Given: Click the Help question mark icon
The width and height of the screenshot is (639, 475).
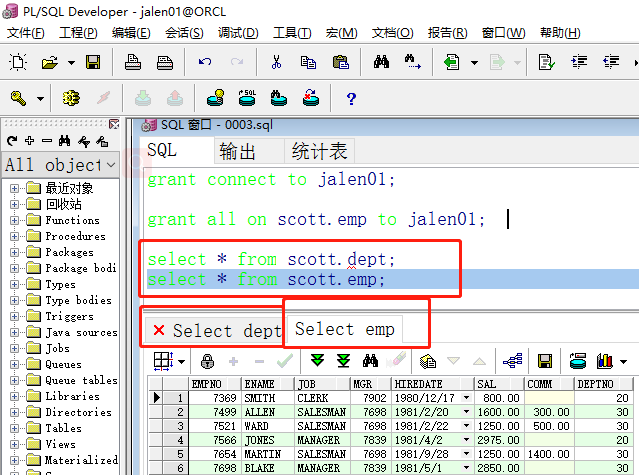Looking at the screenshot, I should [x=351, y=99].
